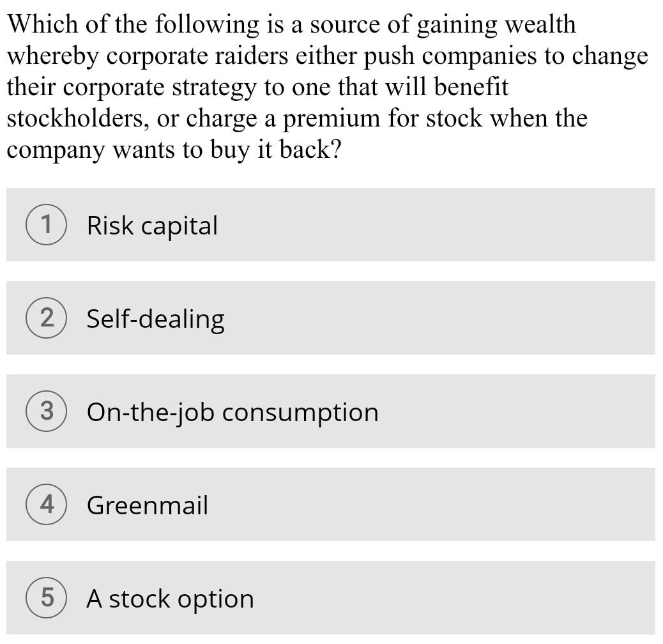Click the 'Greenmail' answer text
The image size is (663, 644).
tap(148, 505)
